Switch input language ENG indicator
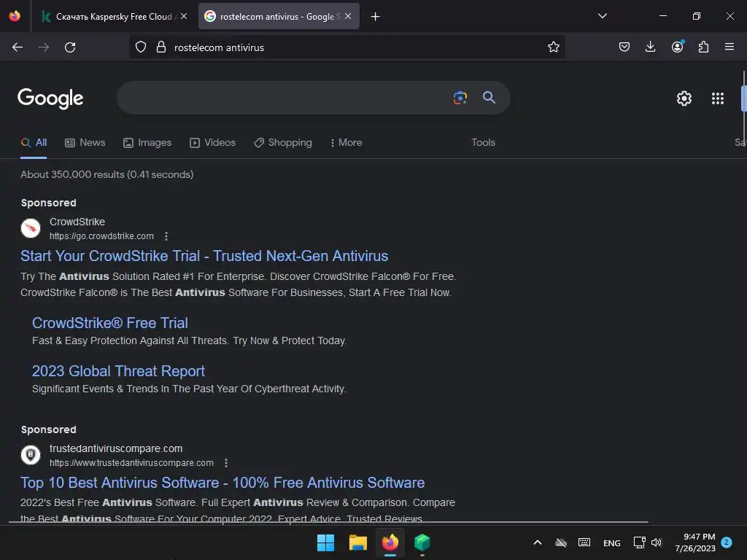The height and width of the screenshot is (560, 747). point(612,542)
